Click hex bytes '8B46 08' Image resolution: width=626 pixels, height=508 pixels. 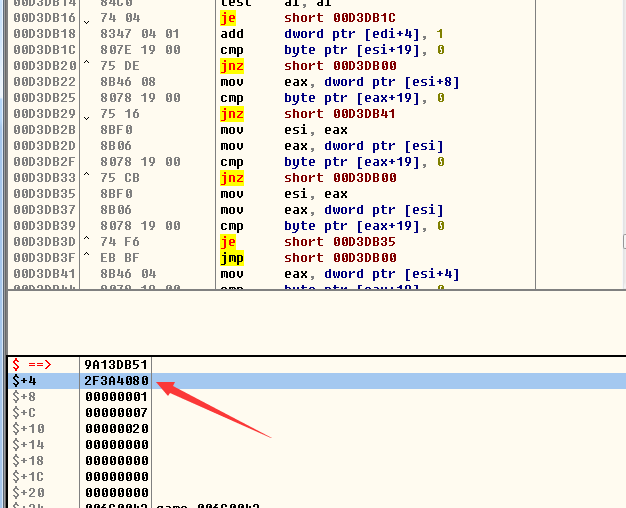pos(128,82)
